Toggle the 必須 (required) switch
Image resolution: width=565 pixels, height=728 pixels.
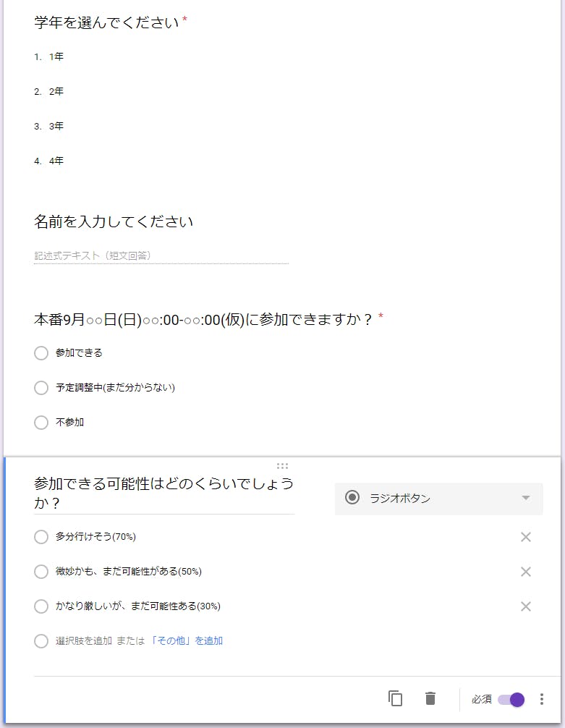point(514,699)
